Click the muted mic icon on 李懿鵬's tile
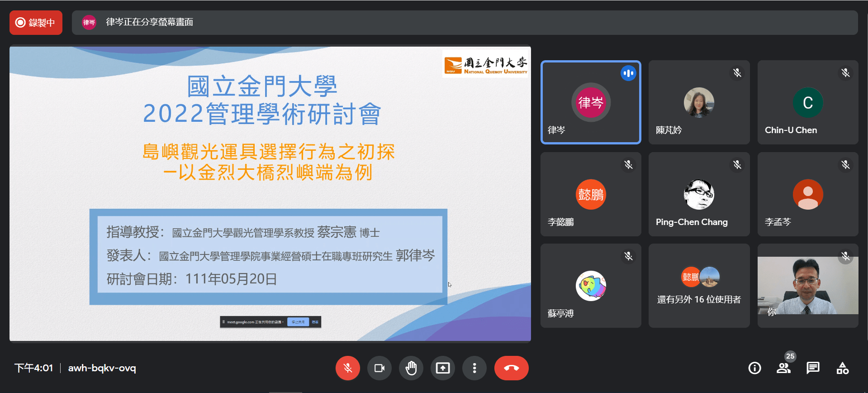Image resolution: width=868 pixels, height=393 pixels. [628, 165]
